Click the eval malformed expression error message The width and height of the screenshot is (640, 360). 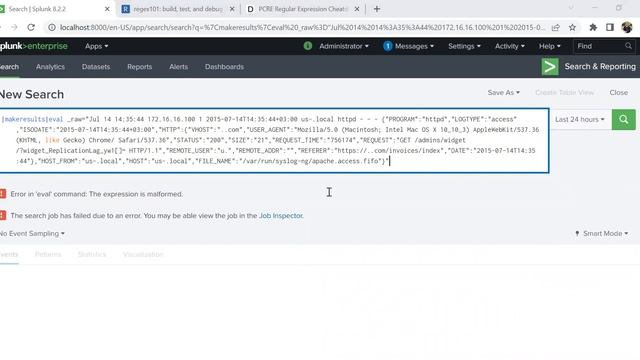coord(96,194)
